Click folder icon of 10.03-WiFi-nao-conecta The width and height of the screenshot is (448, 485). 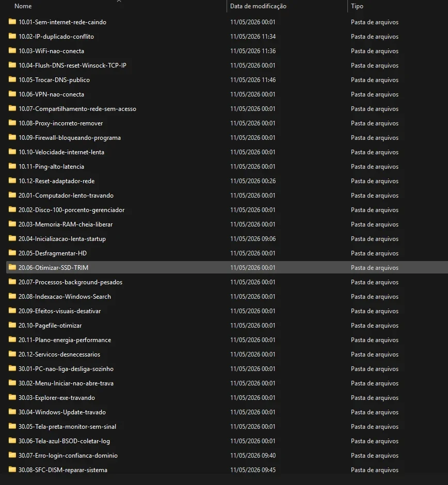12,51
